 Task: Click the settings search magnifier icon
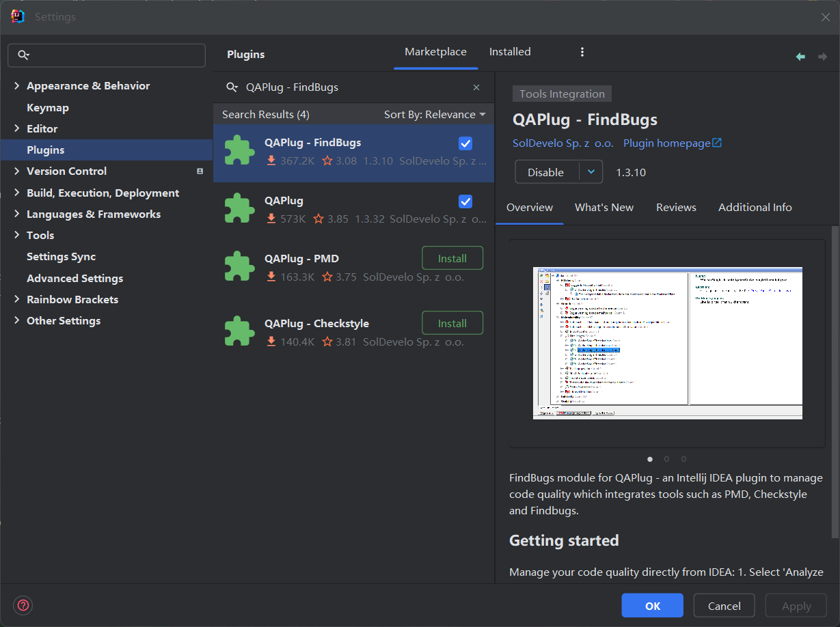pos(24,55)
